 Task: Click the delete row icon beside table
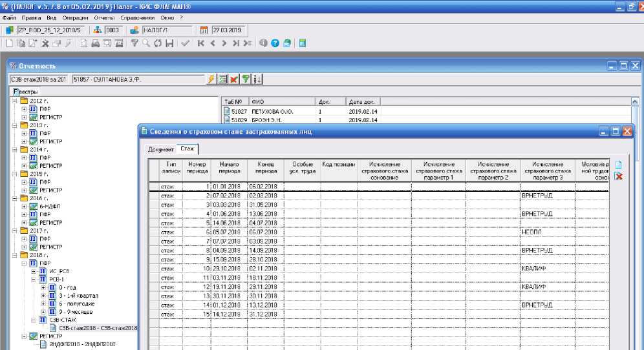click(618, 176)
